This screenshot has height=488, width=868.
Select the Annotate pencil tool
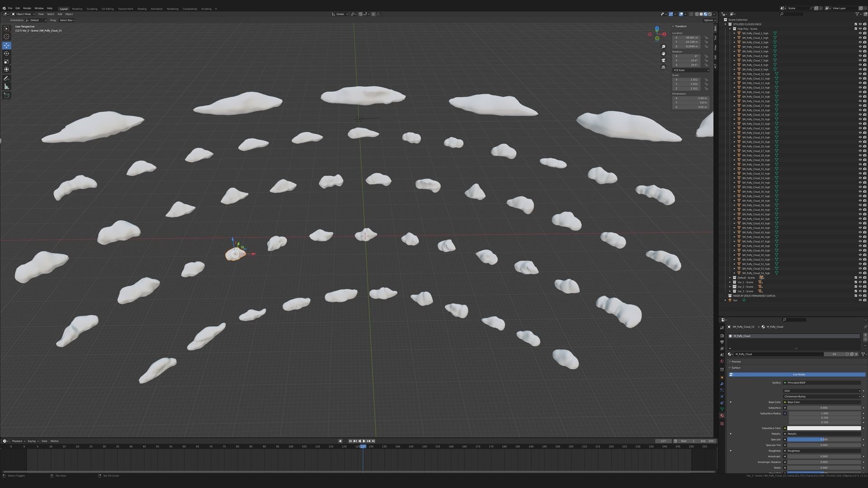pyautogui.click(x=6, y=79)
